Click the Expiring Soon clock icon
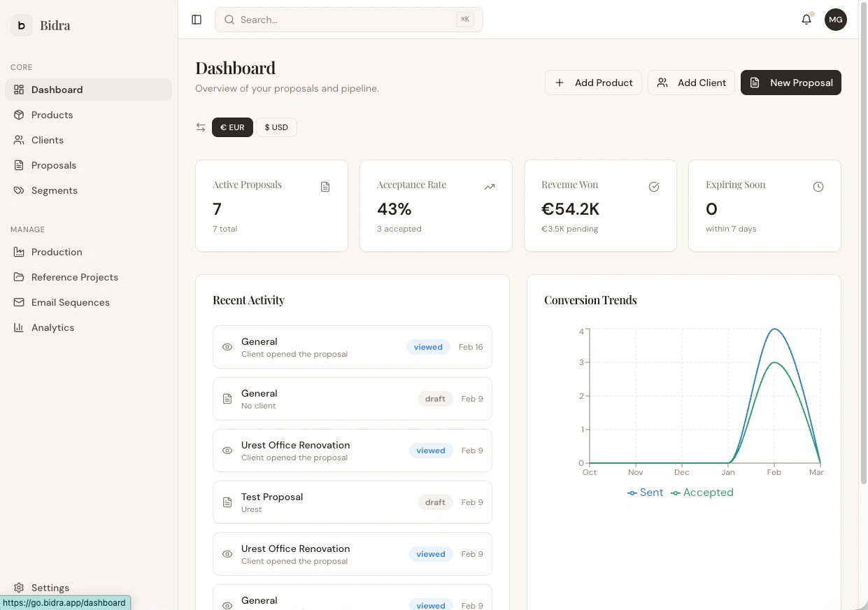Viewport: 868px width, 610px height. pos(818,187)
